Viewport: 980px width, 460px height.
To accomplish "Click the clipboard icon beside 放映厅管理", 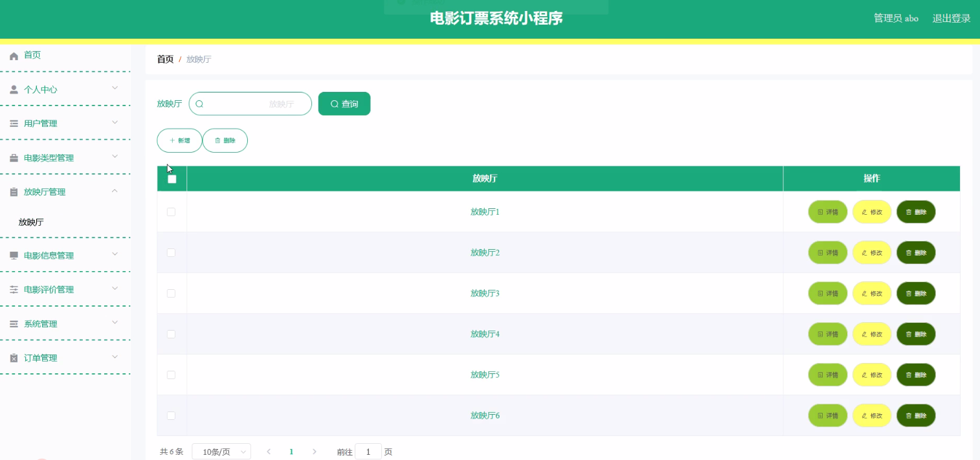I will (13, 192).
